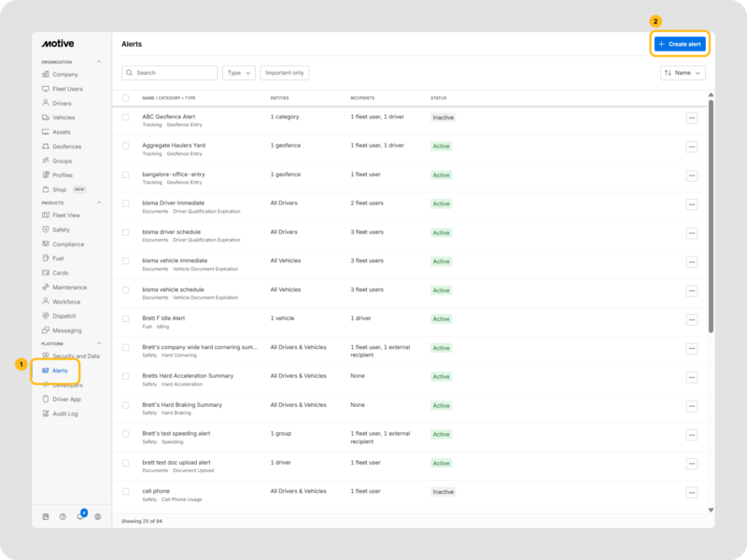Click the Create alert button
The width and height of the screenshot is (747, 560).
click(680, 44)
